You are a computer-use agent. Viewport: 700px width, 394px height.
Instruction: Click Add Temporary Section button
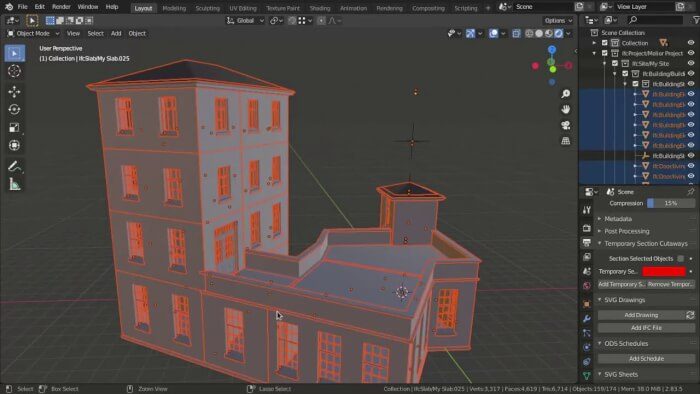click(x=621, y=284)
